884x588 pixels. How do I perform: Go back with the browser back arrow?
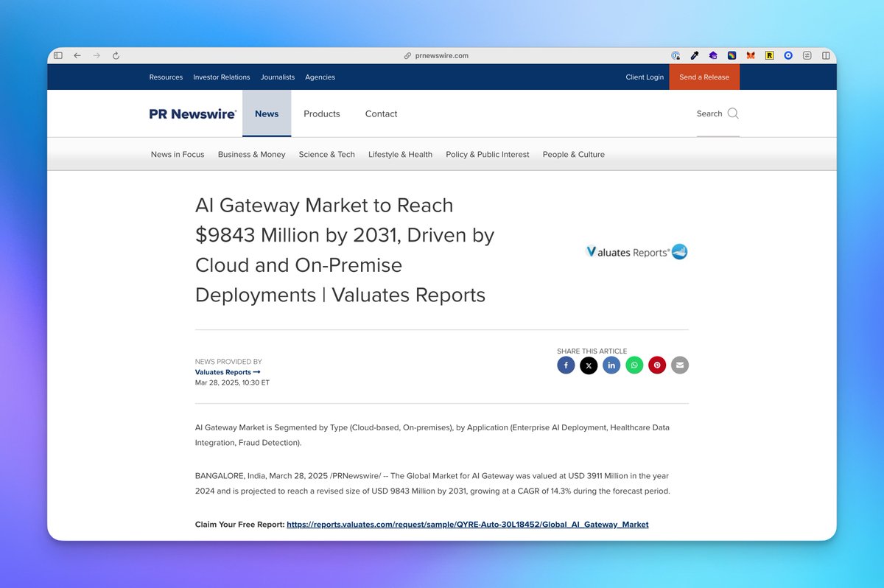[77, 55]
